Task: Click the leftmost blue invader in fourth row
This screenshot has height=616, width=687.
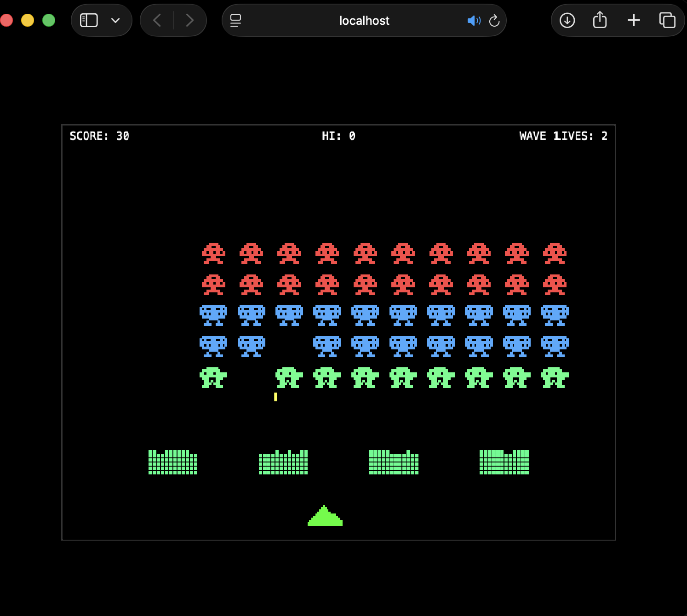Action: (x=213, y=347)
